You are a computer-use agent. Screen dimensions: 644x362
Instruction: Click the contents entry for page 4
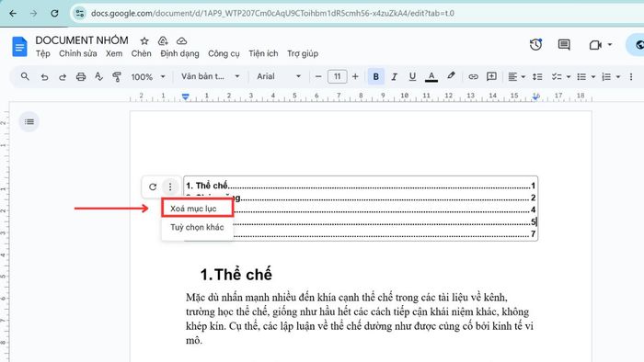(385, 209)
